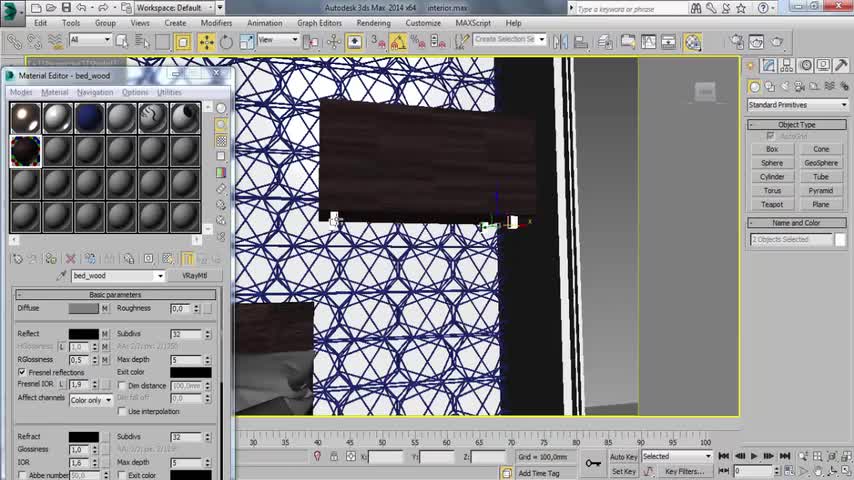Click the reflection Exit color swatch
The width and height of the screenshot is (854, 480).
pos(191,373)
